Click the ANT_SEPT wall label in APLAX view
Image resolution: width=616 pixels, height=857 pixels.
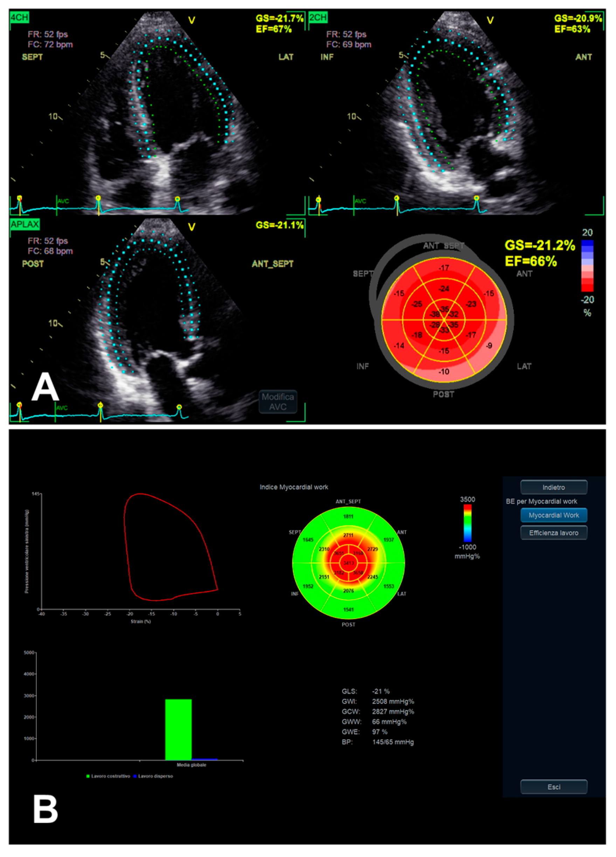click(272, 264)
